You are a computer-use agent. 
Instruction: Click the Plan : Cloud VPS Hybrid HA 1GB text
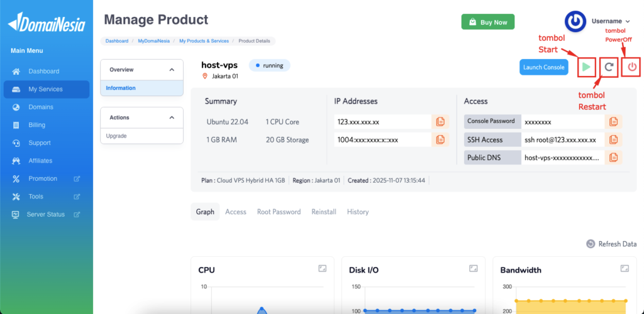(243, 180)
